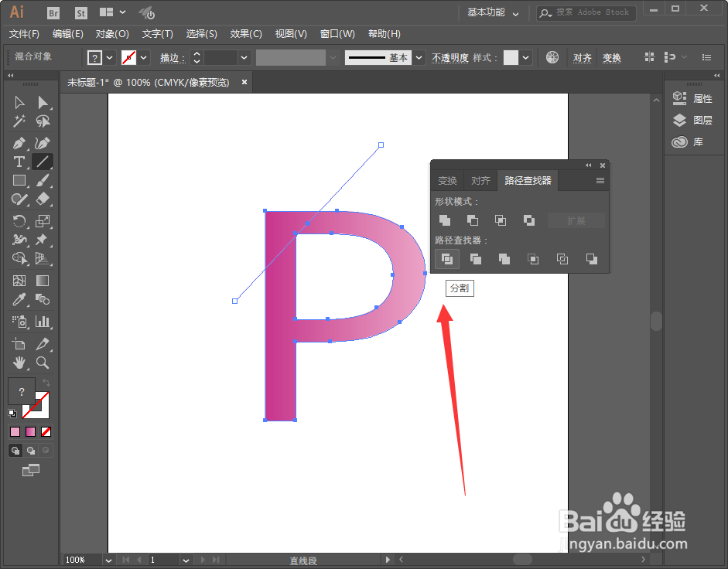Select the solid Color fill swatch

click(x=15, y=431)
